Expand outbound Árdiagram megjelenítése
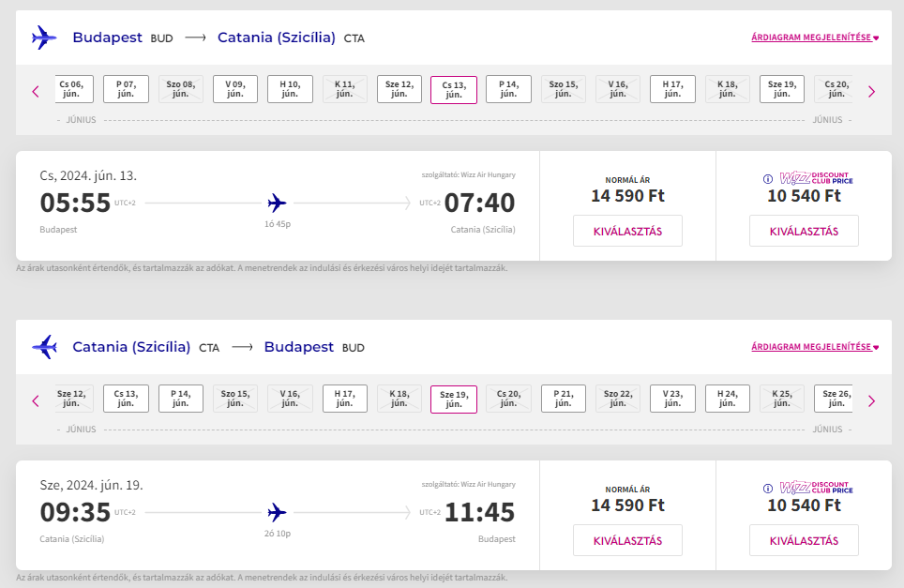The width and height of the screenshot is (904, 588). (x=814, y=38)
